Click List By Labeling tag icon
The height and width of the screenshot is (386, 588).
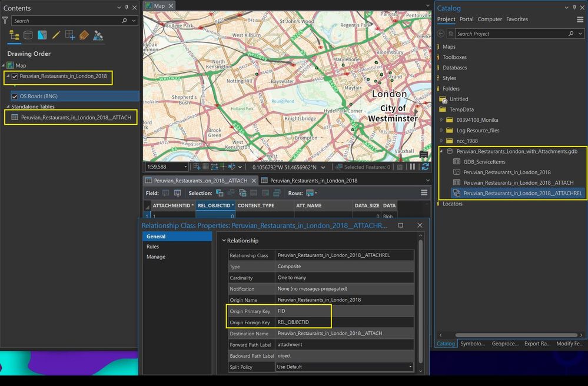[84, 35]
